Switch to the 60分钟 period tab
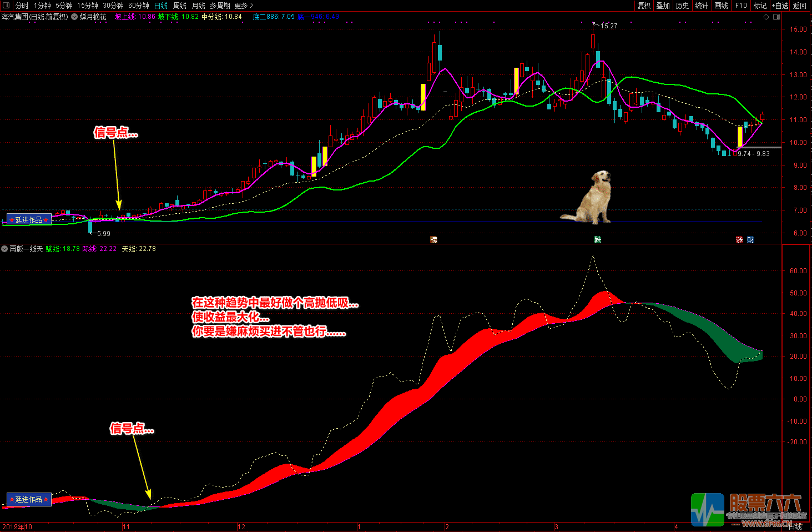Screen dimensions: 812x532 click(x=139, y=6)
